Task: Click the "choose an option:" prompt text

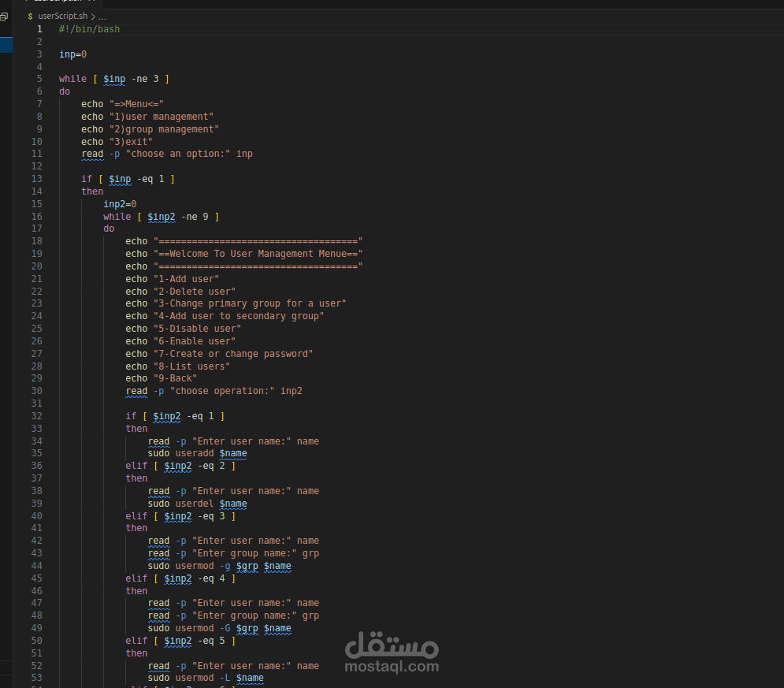Action: coord(178,154)
